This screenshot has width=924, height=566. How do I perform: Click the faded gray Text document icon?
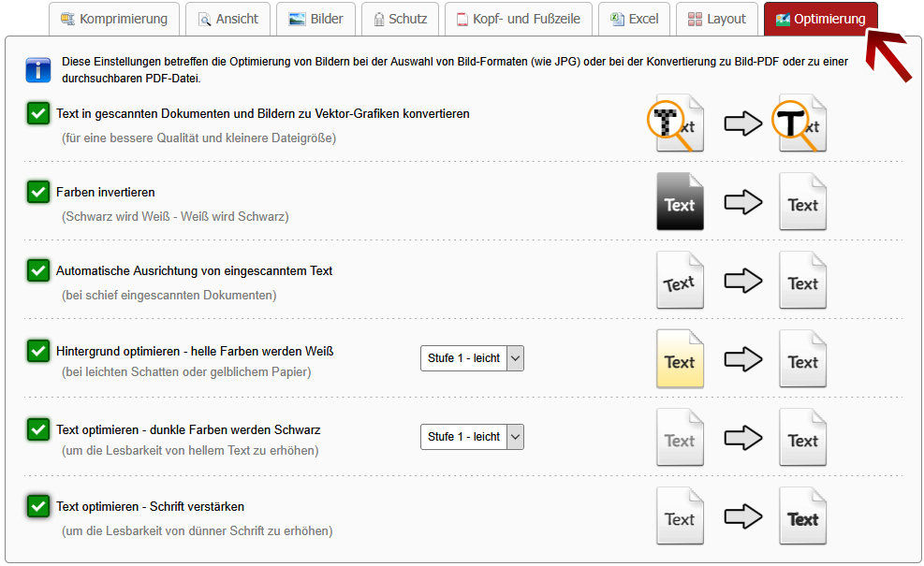point(680,438)
